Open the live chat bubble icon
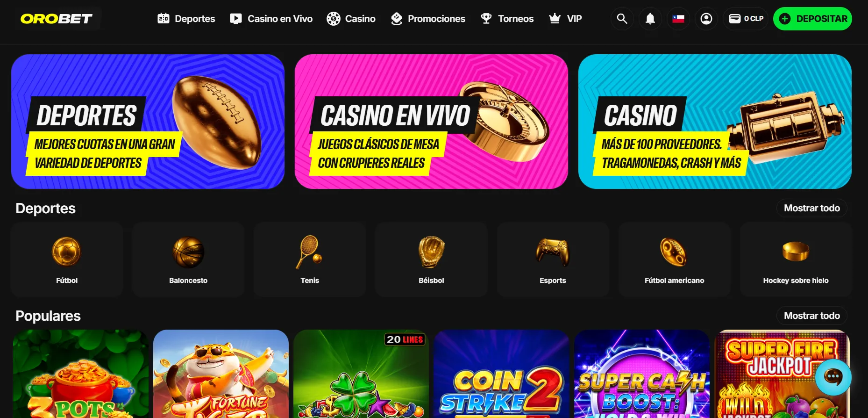 (x=833, y=377)
